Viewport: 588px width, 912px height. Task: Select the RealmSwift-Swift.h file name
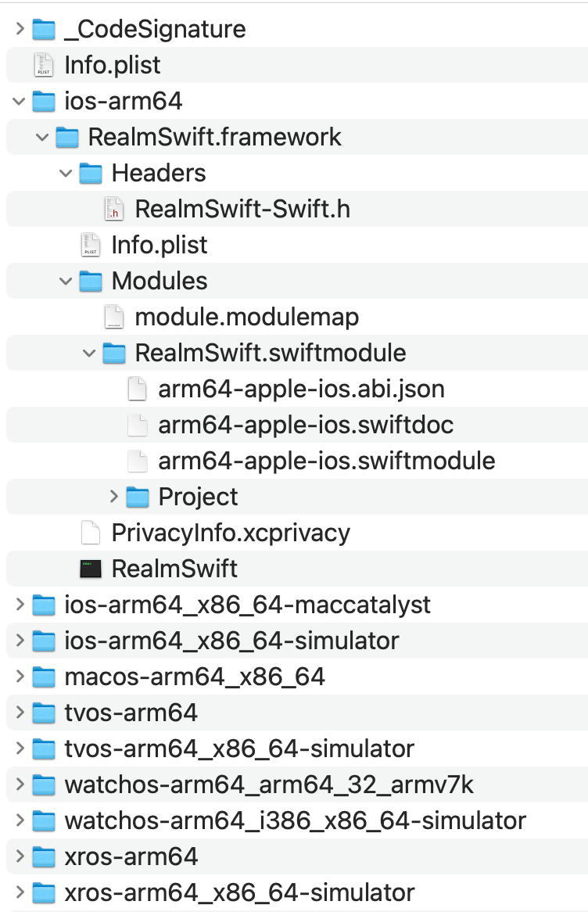click(x=242, y=210)
